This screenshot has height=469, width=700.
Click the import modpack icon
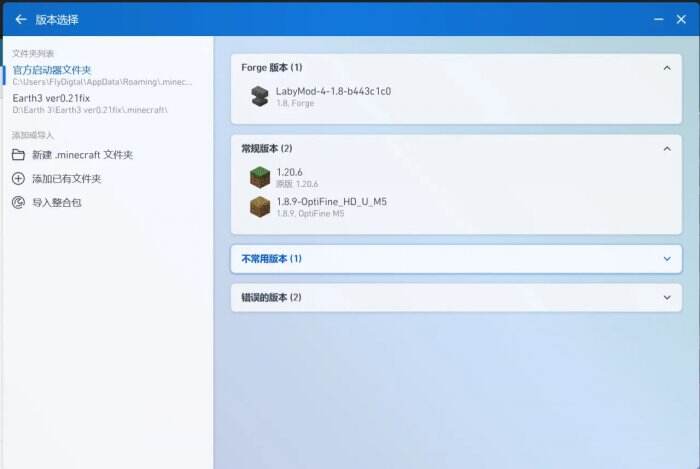pos(18,202)
